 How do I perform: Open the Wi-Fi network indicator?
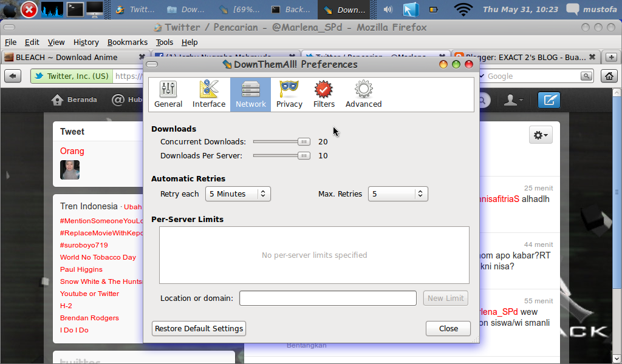tap(463, 10)
